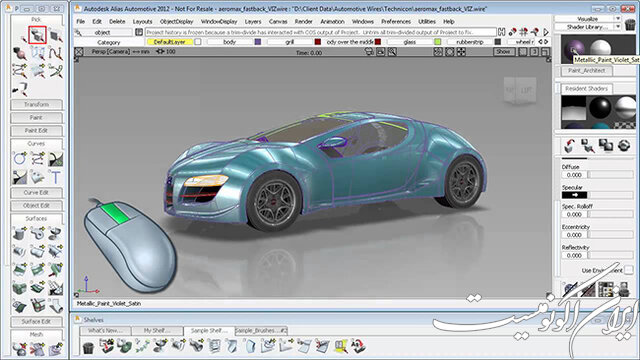
Task: Expand the Transform palette section
Action: (x=36, y=104)
